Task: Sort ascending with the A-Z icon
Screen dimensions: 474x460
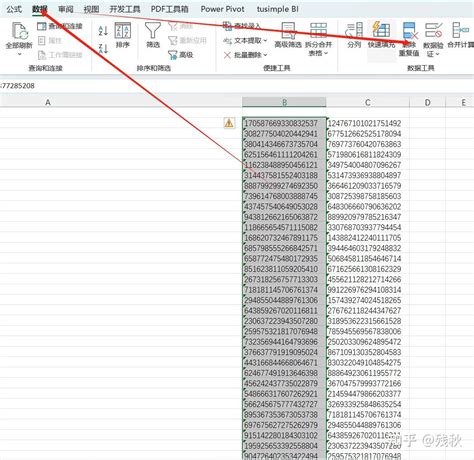Action: tap(103, 31)
